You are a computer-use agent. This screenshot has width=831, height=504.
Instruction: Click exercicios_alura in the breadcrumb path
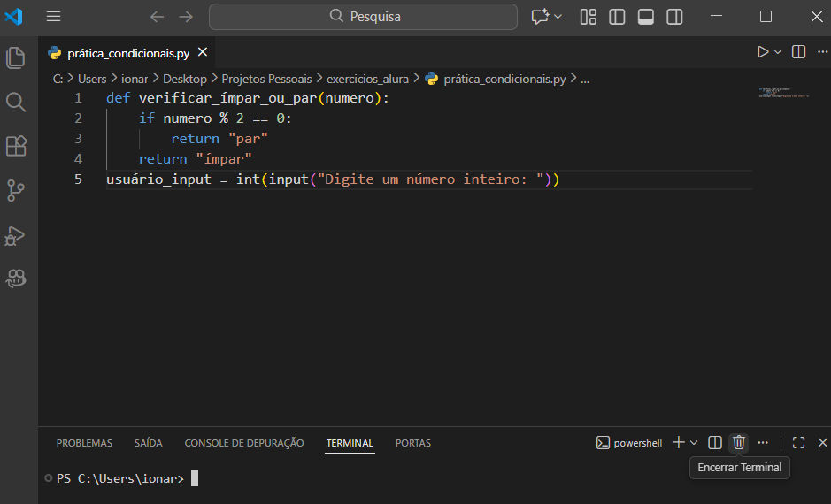(367, 79)
